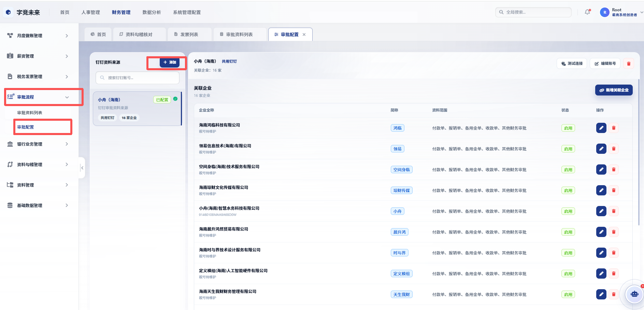Image resolution: width=644 pixels, height=310 pixels.
Task: Delete the 空间身临(海南)技术服务有限公司 row
Action: pos(613,169)
